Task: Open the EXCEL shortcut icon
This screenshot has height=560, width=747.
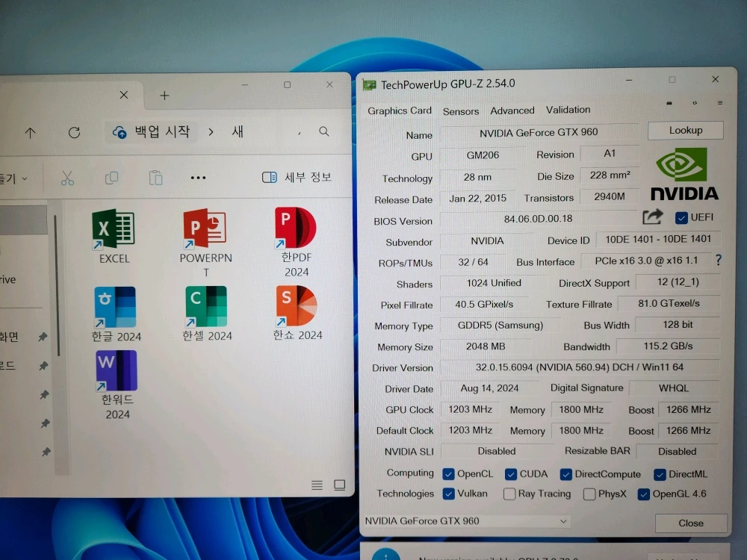Action: tap(114, 228)
